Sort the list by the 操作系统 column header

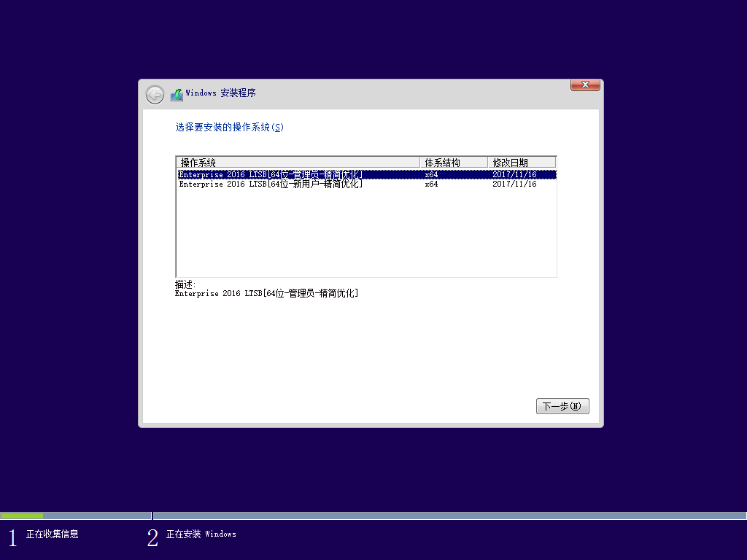(x=197, y=162)
